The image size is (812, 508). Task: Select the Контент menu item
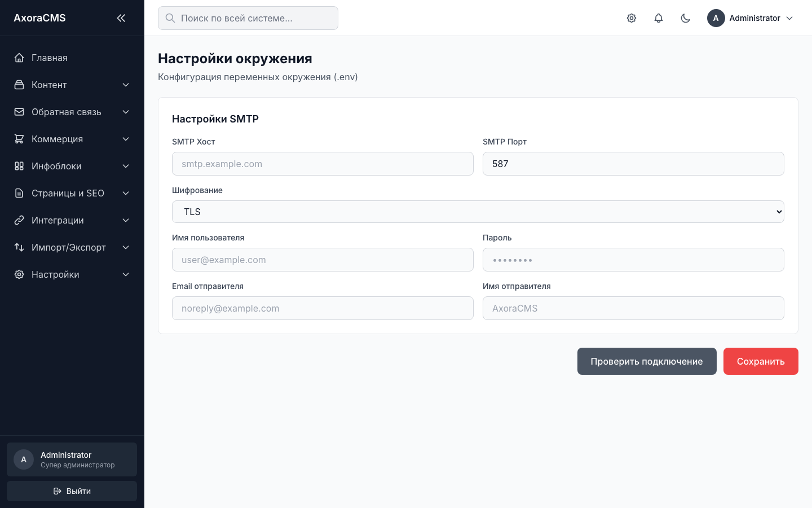pyautogui.click(x=72, y=85)
